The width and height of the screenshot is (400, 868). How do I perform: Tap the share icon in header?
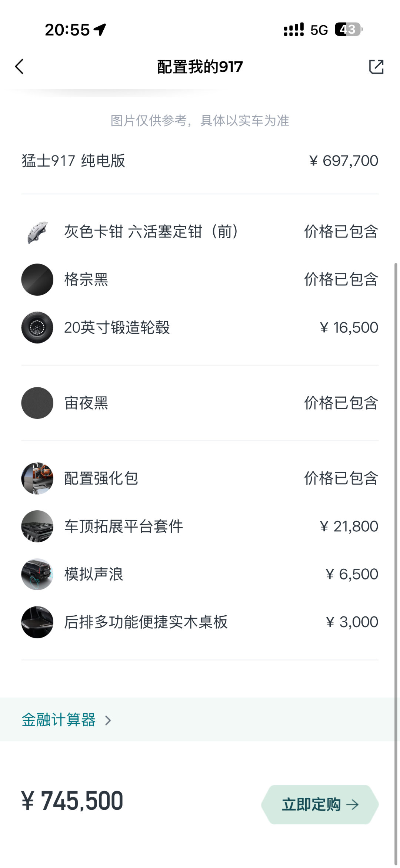pyautogui.click(x=376, y=67)
